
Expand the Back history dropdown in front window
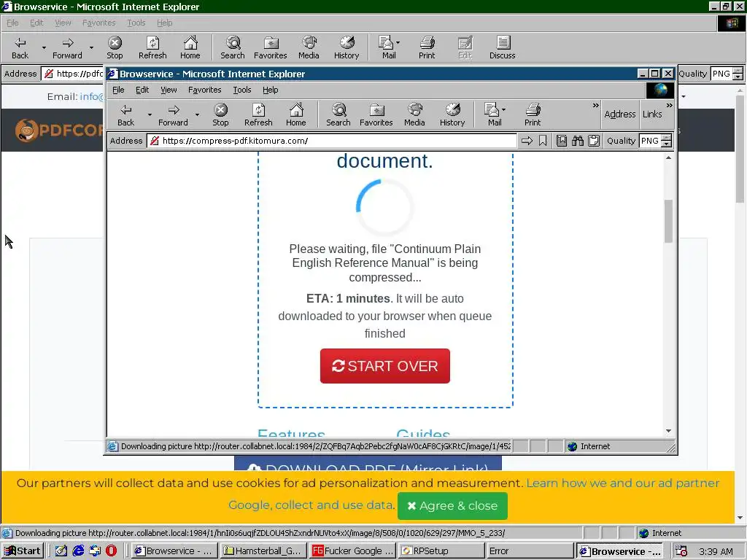point(149,115)
